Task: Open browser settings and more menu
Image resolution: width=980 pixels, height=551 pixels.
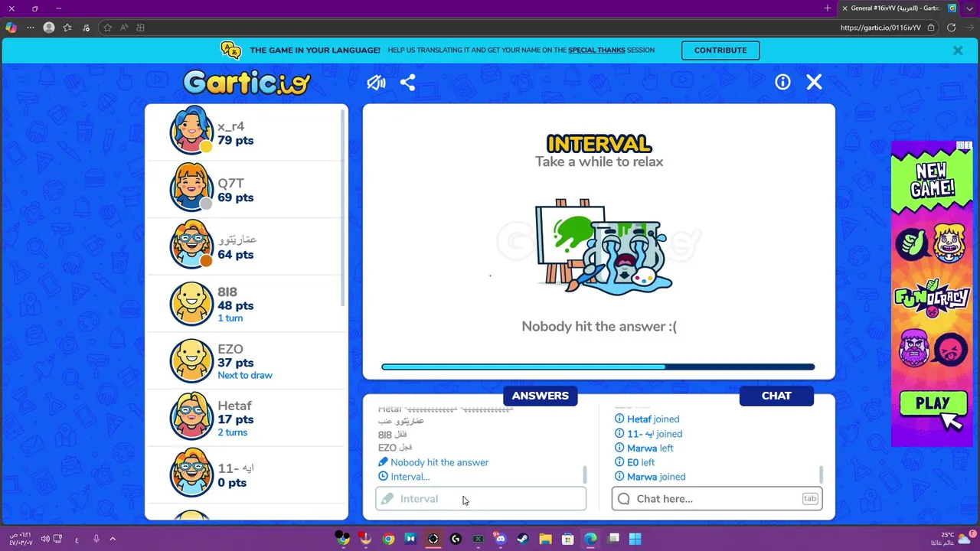Action: click(x=31, y=28)
